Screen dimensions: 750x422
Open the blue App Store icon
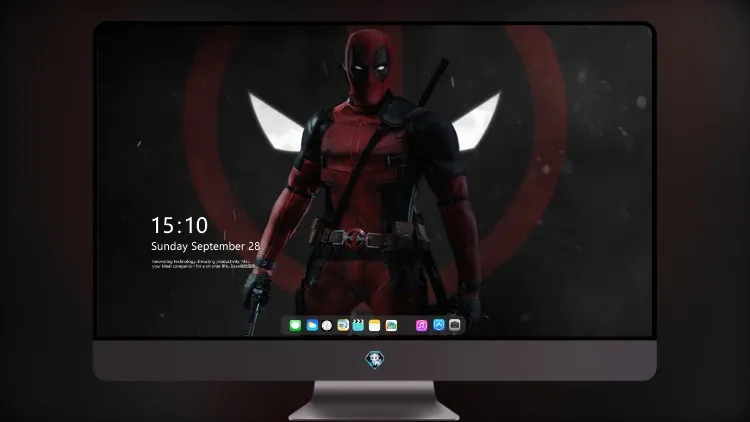(439, 325)
